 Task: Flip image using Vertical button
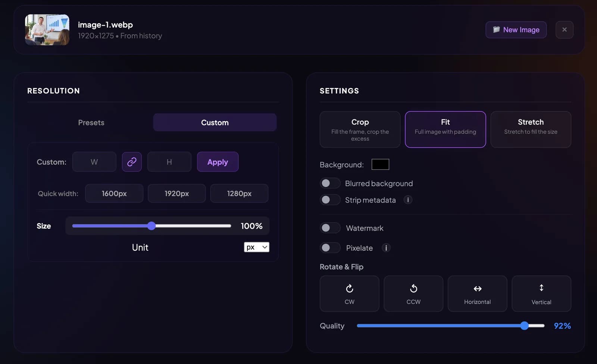tap(541, 294)
